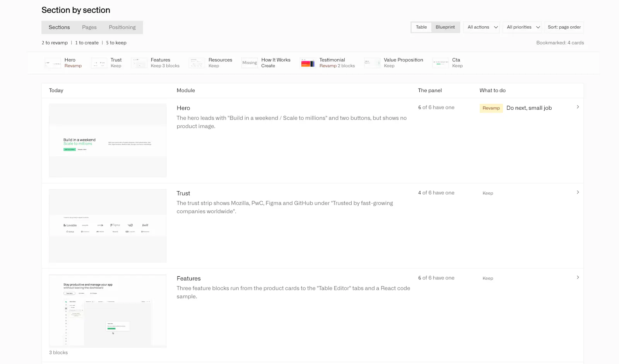
Task: Expand the Features row chevron
Action: 578,277
